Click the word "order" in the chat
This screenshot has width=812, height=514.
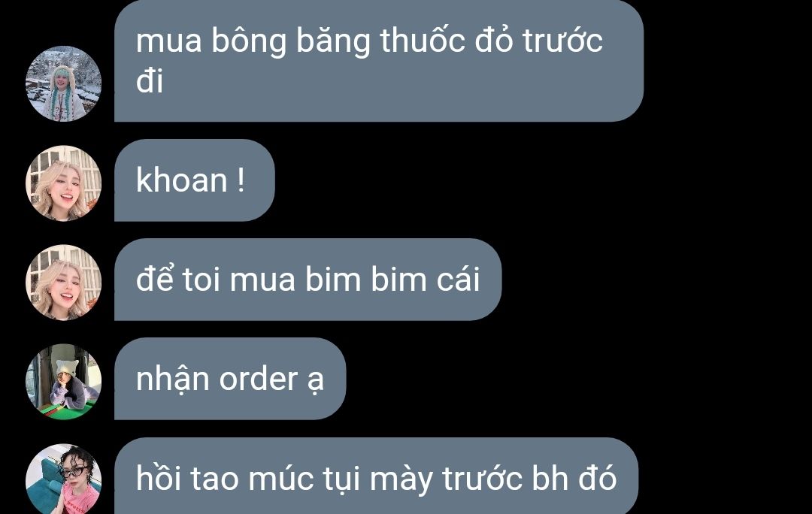click(x=259, y=379)
